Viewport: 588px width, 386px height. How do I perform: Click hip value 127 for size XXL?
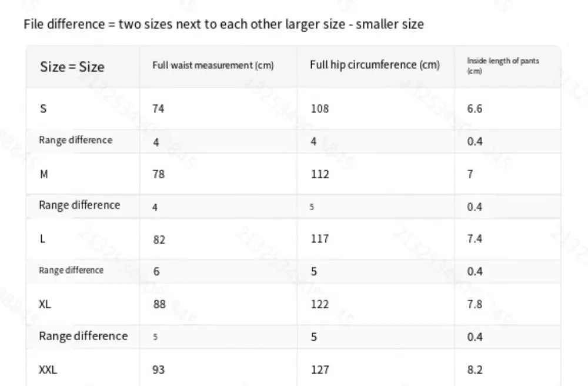[x=320, y=370]
